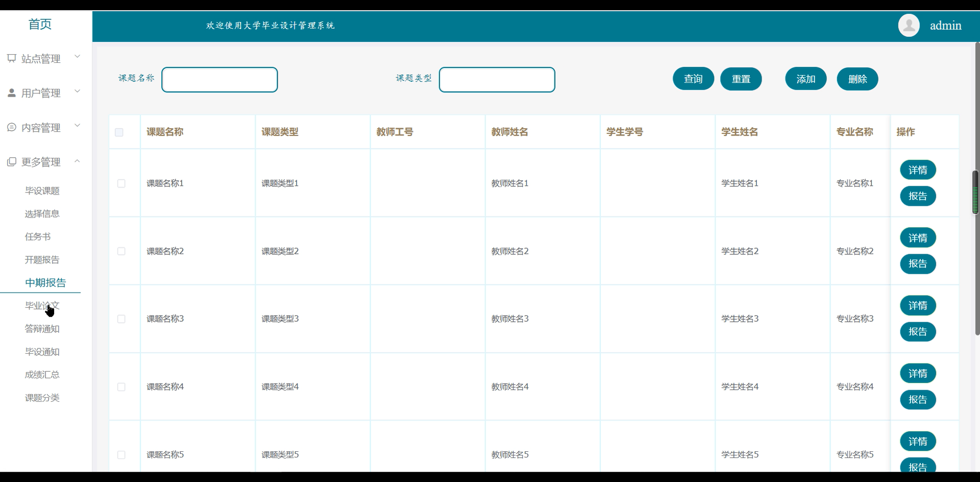Click the 课题类型3 cell
This screenshot has height=482, width=980.
280,319
